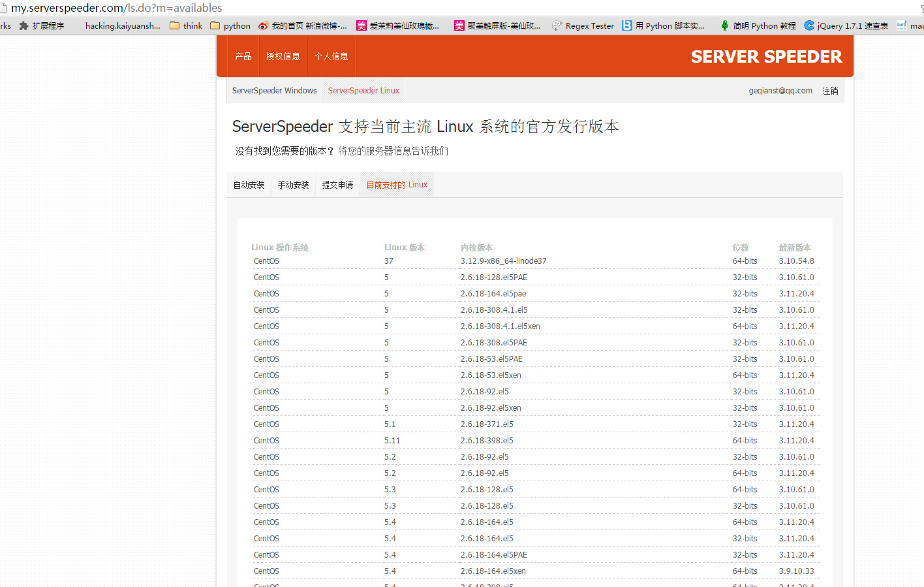Viewport: 924px width, 587px height.
Task: Click kernel 2.6.18-164.el5pae lowercase cell
Action: click(x=493, y=294)
